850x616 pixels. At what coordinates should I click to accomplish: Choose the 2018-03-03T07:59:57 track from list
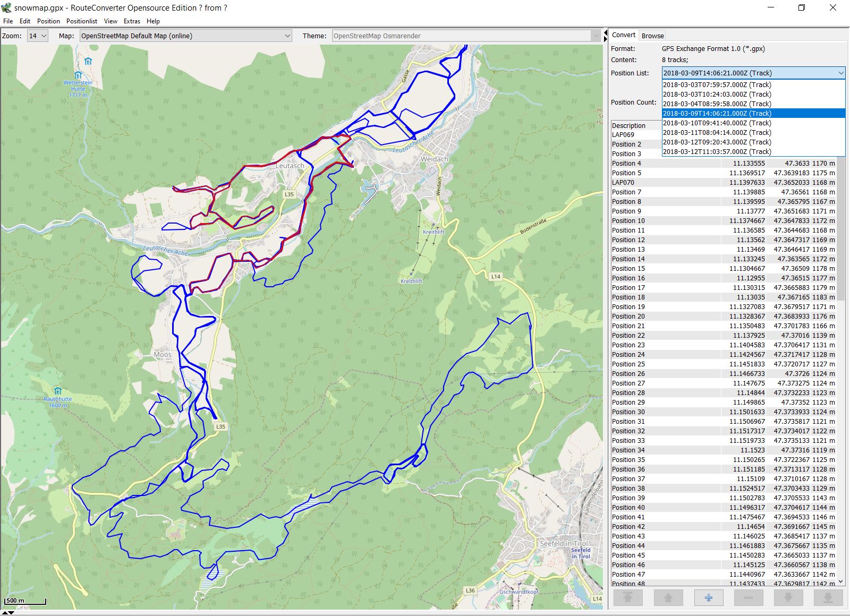717,85
